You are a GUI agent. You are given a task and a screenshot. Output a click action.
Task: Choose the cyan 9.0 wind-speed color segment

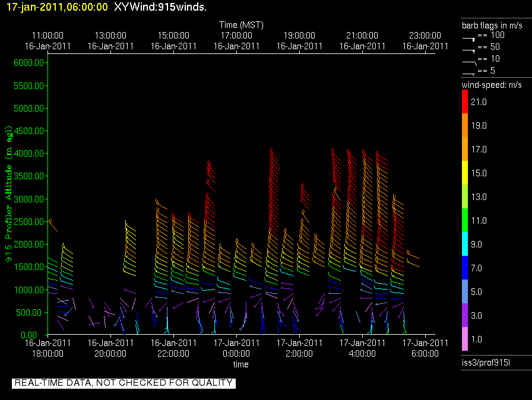pyautogui.click(x=465, y=245)
